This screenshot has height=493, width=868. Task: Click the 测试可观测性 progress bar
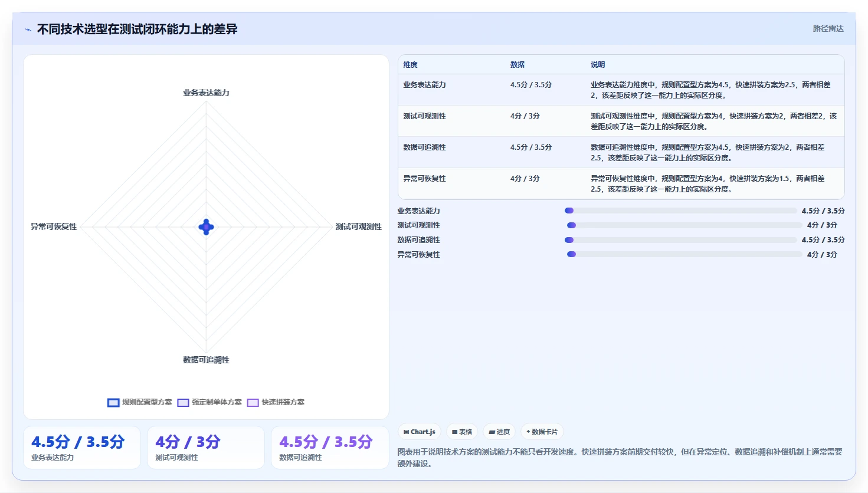tap(684, 225)
